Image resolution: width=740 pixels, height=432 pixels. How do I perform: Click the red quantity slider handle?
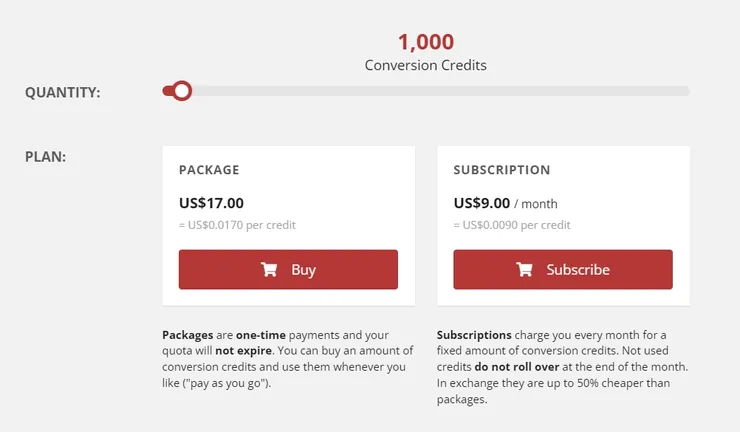pyautogui.click(x=181, y=91)
